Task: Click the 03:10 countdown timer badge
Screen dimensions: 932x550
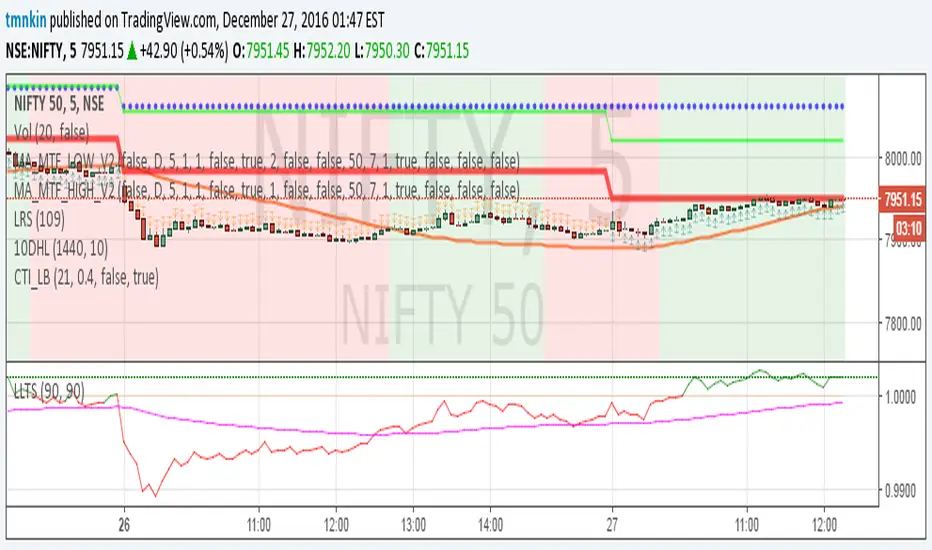Action: tap(909, 228)
